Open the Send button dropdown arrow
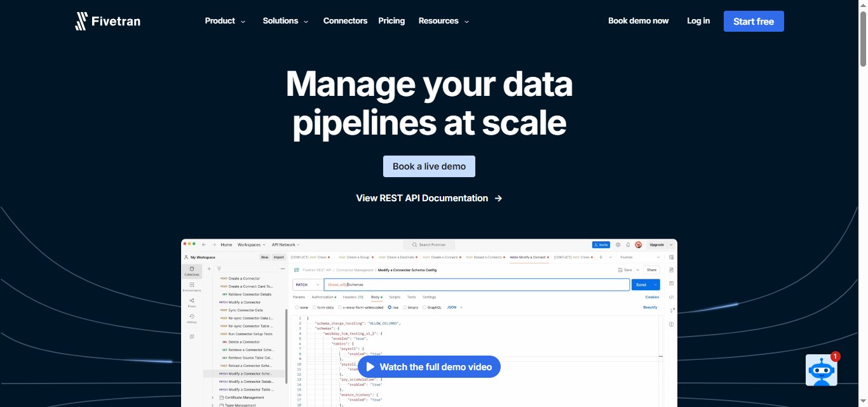 tap(655, 284)
